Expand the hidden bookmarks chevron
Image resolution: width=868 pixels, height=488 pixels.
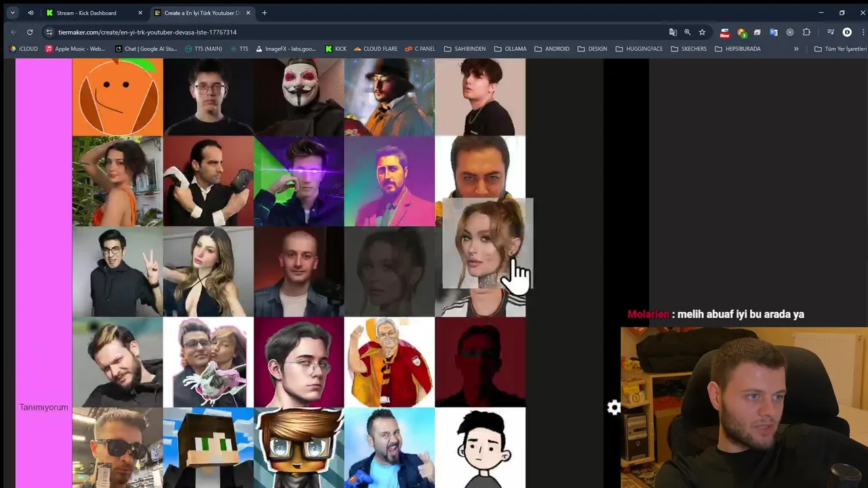click(x=796, y=49)
